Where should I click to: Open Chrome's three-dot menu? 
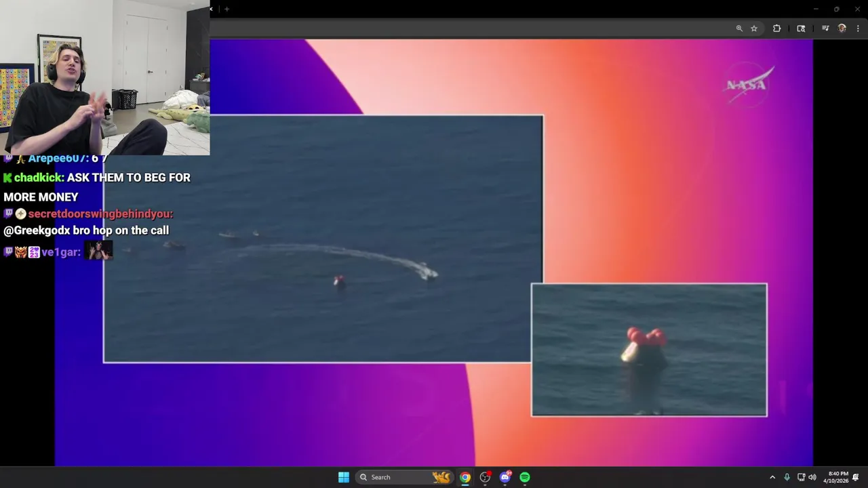pyautogui.click(x=858, y=28)
